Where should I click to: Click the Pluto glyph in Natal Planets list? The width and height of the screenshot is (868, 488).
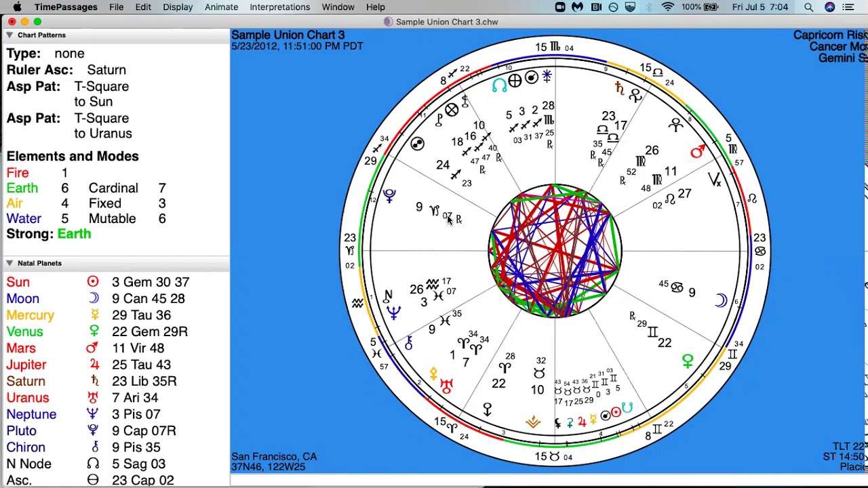pos(93,430)
